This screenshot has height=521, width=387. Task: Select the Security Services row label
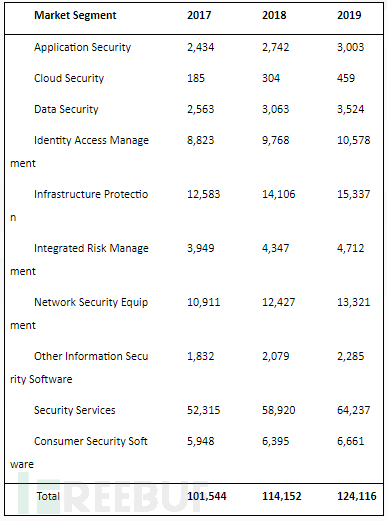[75, 410]
